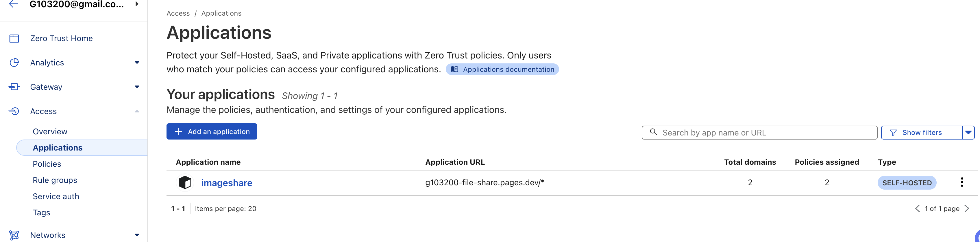The height and width of the screenshot is (242, 980).
Task: Open Service auth page
Action: tap(56, 197)
